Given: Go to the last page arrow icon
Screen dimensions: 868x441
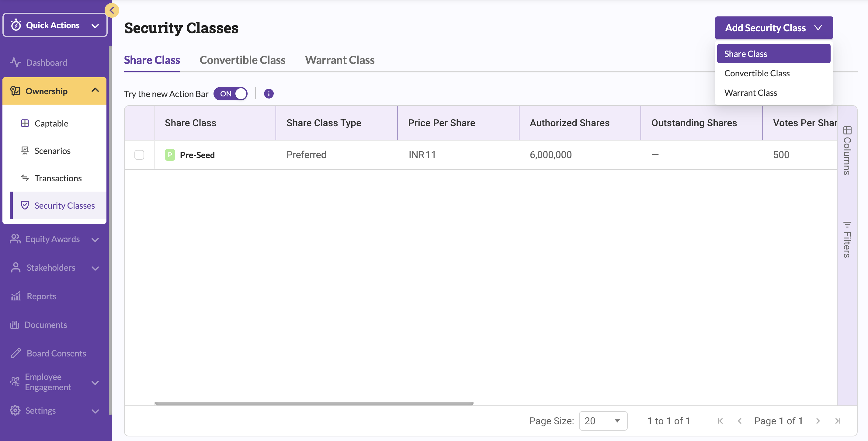Looking at the screenshot, I should tap(838, 421).
